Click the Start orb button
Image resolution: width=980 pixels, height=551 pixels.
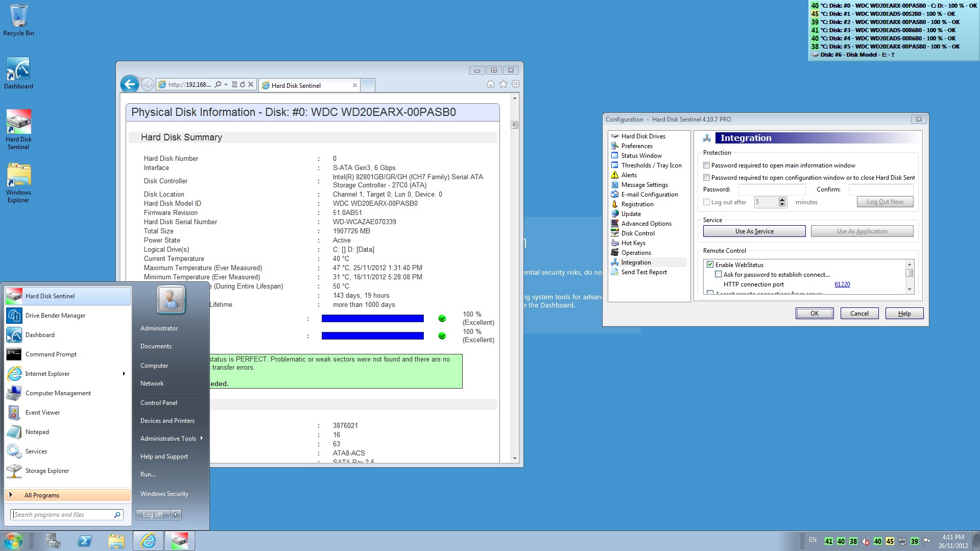pos(13,541)
